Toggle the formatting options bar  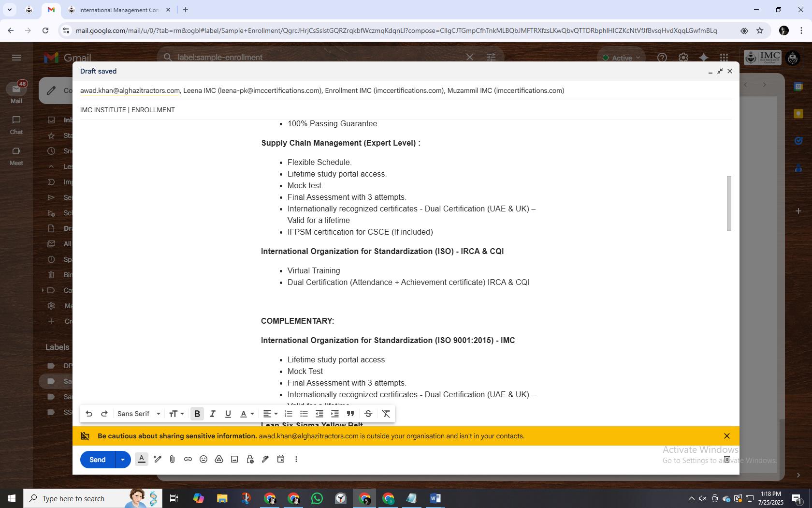pyautogui.click(x=142, y=460)
